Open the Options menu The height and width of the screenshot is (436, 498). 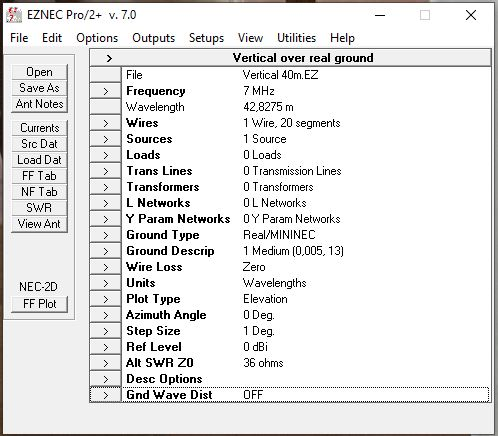97,38
